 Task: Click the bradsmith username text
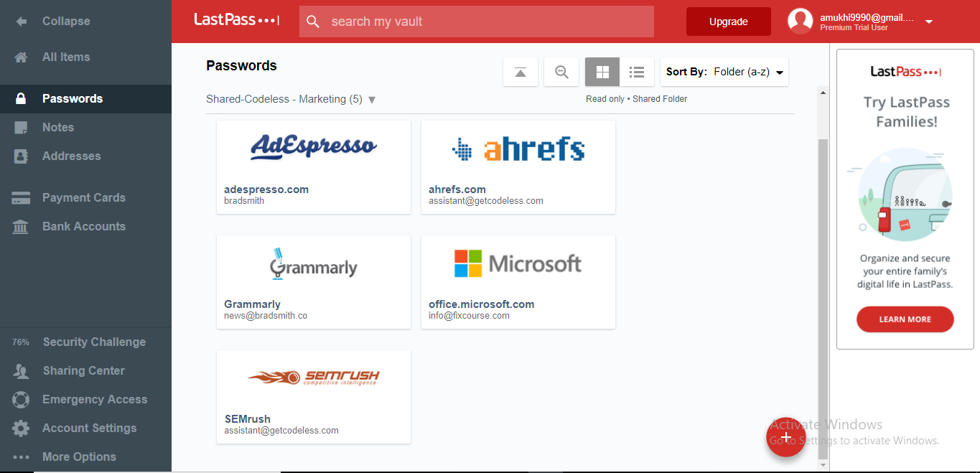[x=244, y=201]
